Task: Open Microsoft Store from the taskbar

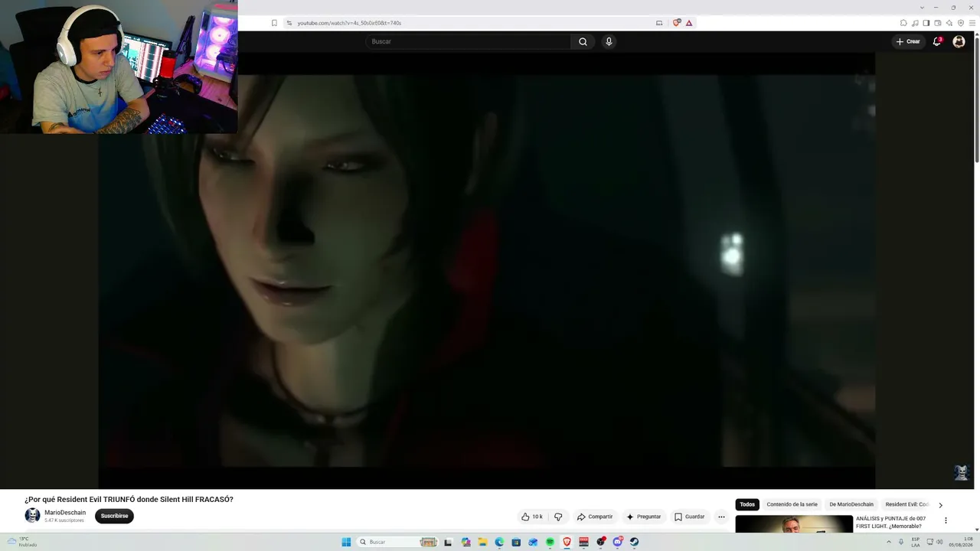Action: [516, 542]
